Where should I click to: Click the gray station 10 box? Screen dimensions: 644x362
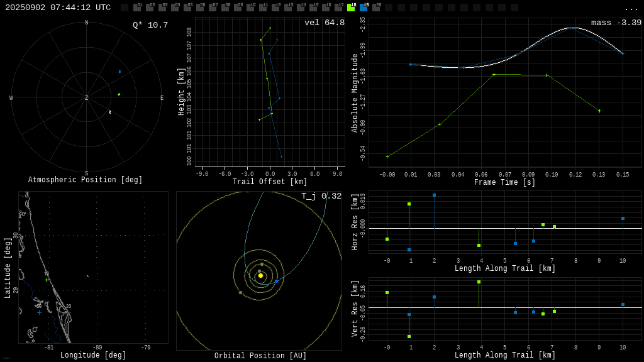[250, 7]
